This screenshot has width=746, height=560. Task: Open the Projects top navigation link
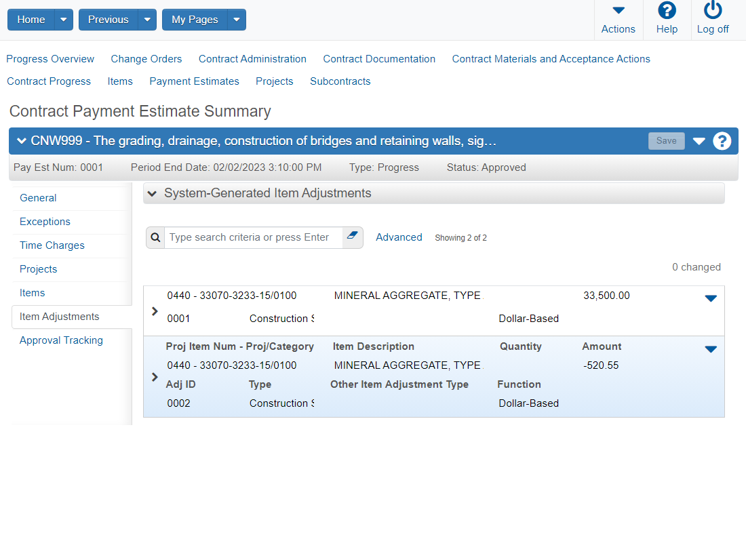point(275,81)
